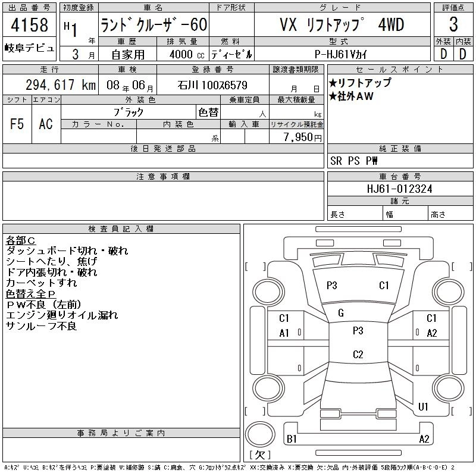
Task: Select the underlined 各部C note
Action: click(x=21, y=240)
